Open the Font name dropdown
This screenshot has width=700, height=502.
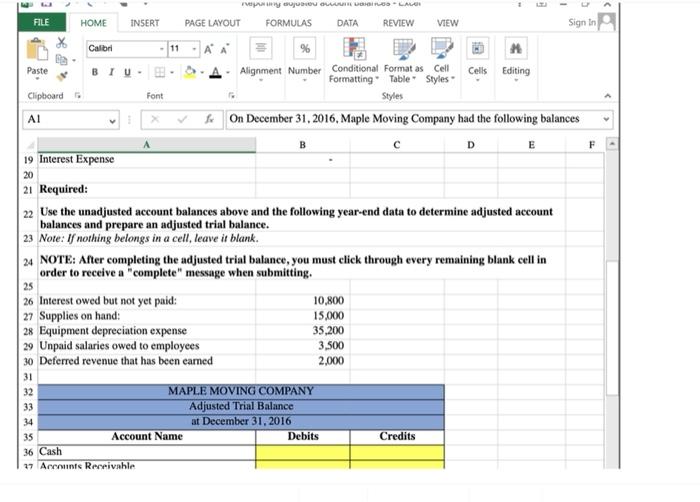tap(162, 49)
